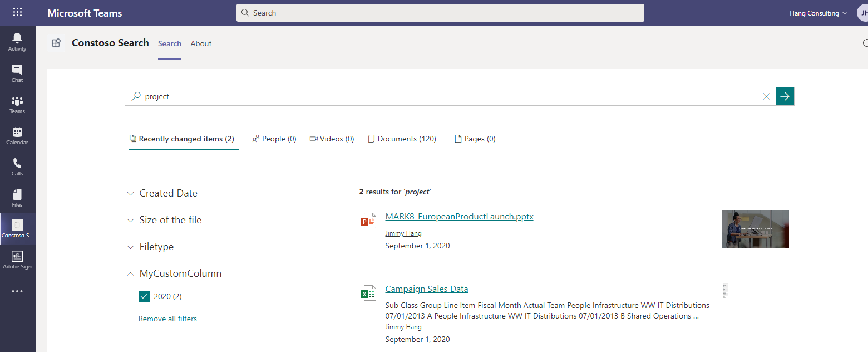Screen dimensions: 868x352
Task: Show more apps ellipsis
Action: 17,291
